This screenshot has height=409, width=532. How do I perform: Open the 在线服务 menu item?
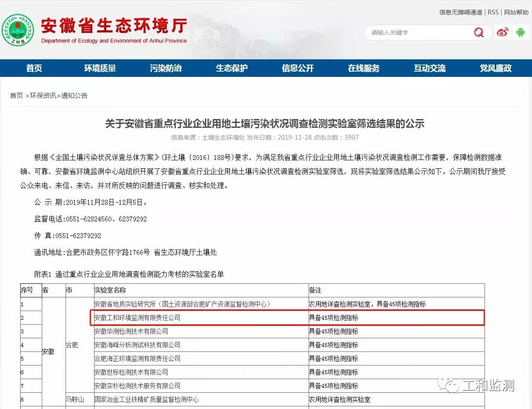pos(364,68)
